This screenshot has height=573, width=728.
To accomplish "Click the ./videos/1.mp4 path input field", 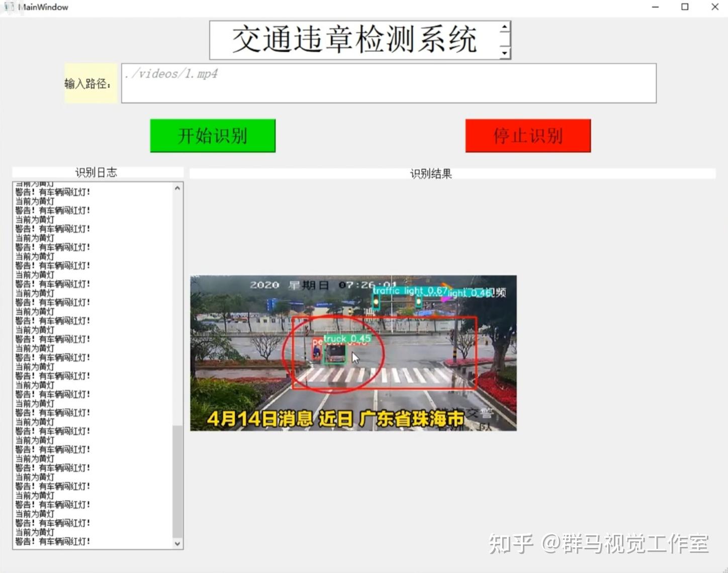I will pyautogui.click(x=389, y=83).
